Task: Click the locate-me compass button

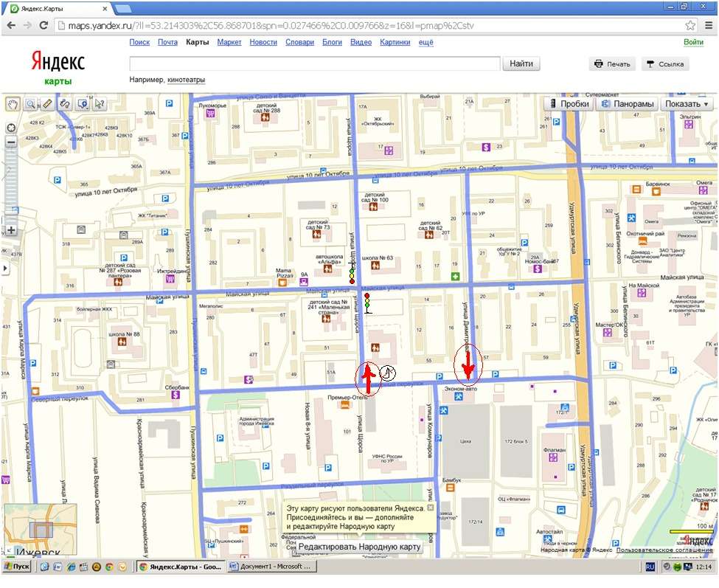Action: coord(11,128)
